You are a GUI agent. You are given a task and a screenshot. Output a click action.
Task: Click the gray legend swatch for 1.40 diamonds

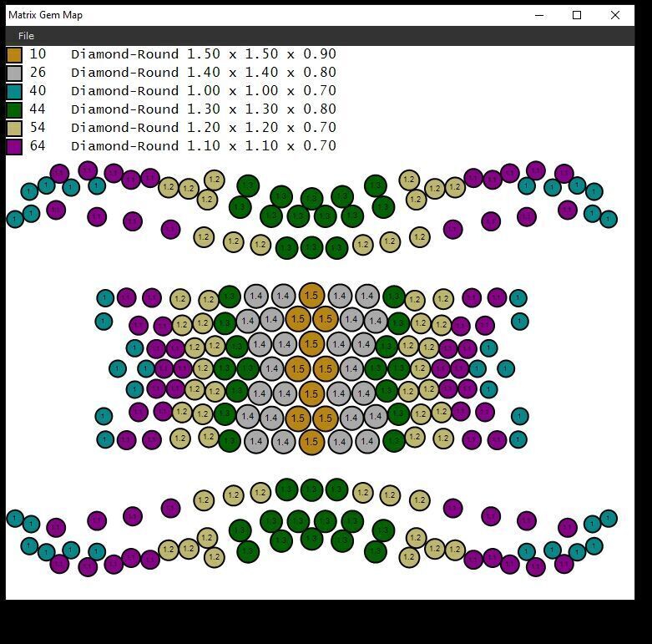click(14, 74)
